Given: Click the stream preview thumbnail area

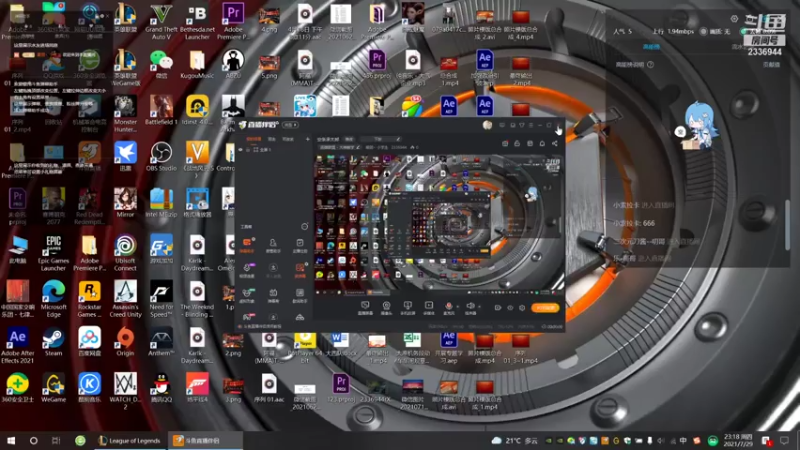Looking at the screenshot, I should click(x=440, y=225).
